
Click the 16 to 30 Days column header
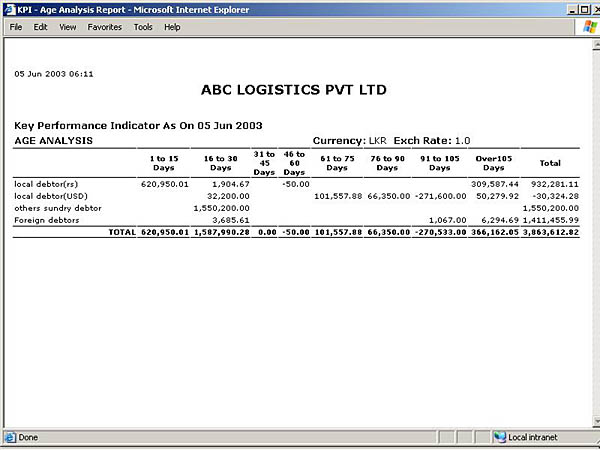221,163
